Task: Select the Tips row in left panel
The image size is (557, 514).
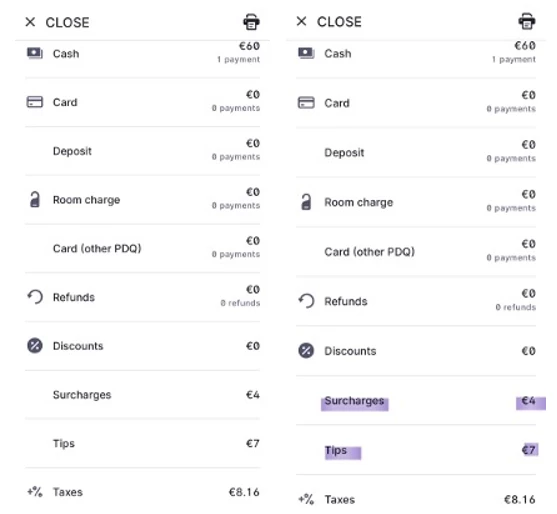Action: pos(142,443)
